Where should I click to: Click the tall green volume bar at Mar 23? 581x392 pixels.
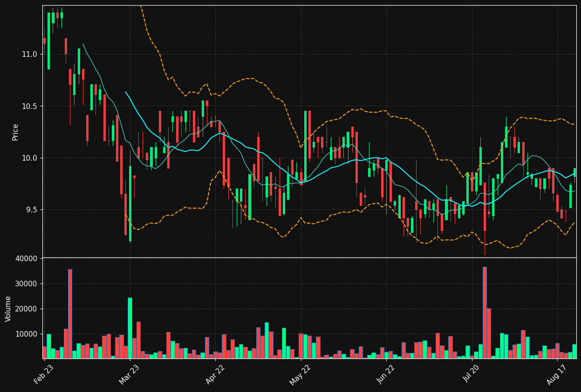(130, 328)
